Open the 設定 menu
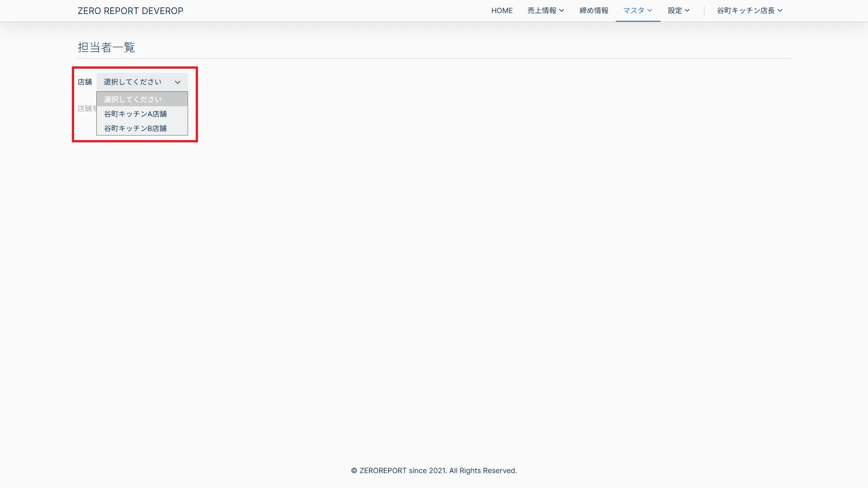Viewport: 868px width, 488px height. coord(675,11)
